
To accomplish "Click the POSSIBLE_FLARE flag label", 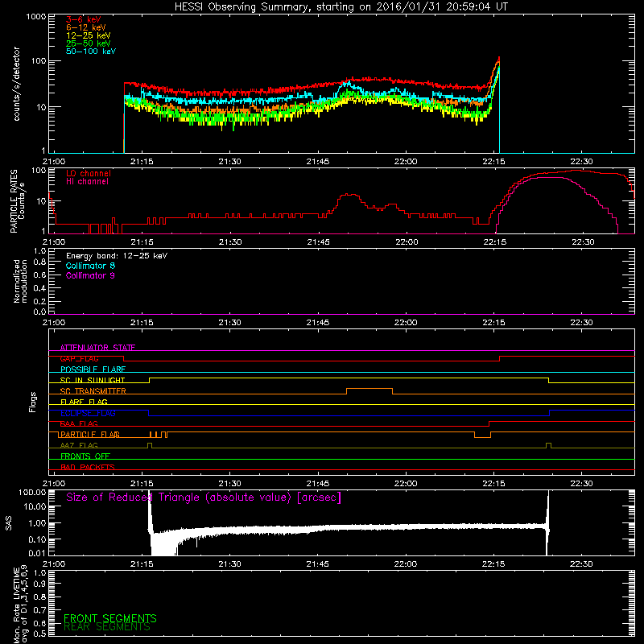I will (93, 369).
